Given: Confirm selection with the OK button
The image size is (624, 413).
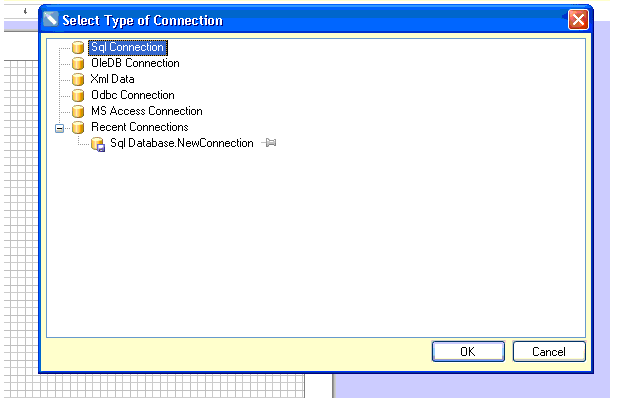Looking at the screenshot, I should pos(468,352).
